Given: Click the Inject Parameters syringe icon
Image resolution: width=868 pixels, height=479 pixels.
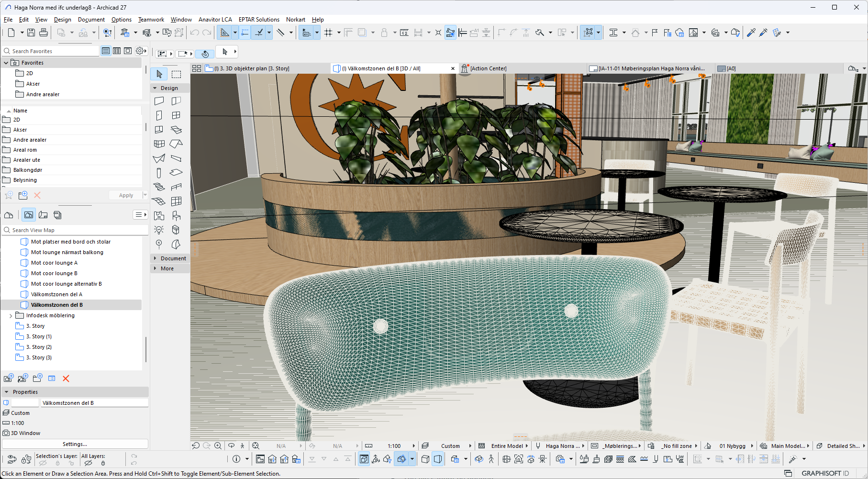Looking at the screenshot, I should click(x=763, y=33).
